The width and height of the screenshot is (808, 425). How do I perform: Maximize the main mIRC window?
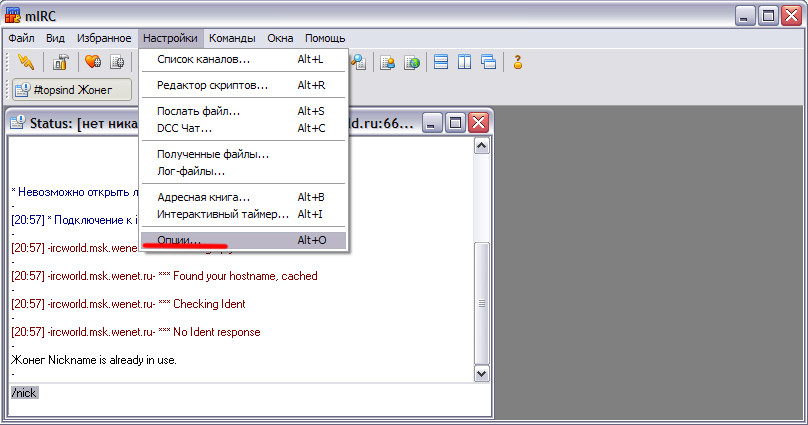pos(768,15)
